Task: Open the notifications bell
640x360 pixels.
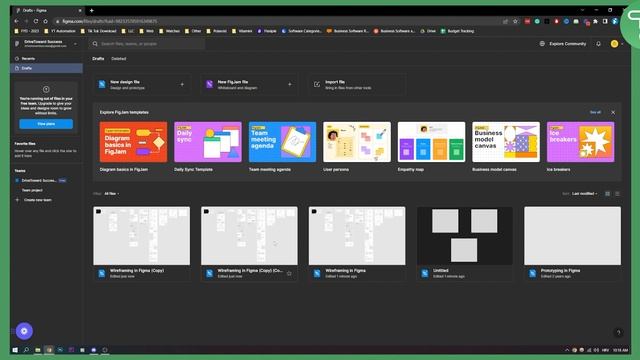Action: click(x=598, y=44)
